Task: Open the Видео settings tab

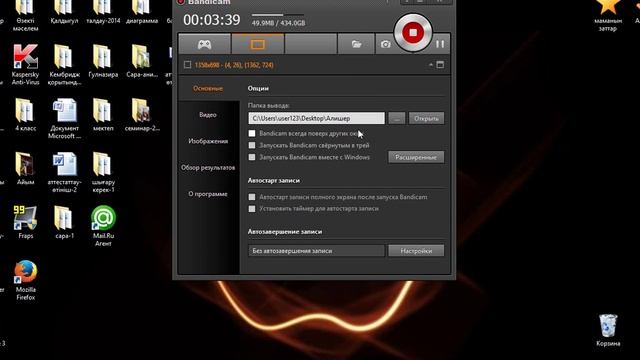Action: point(208,115)
